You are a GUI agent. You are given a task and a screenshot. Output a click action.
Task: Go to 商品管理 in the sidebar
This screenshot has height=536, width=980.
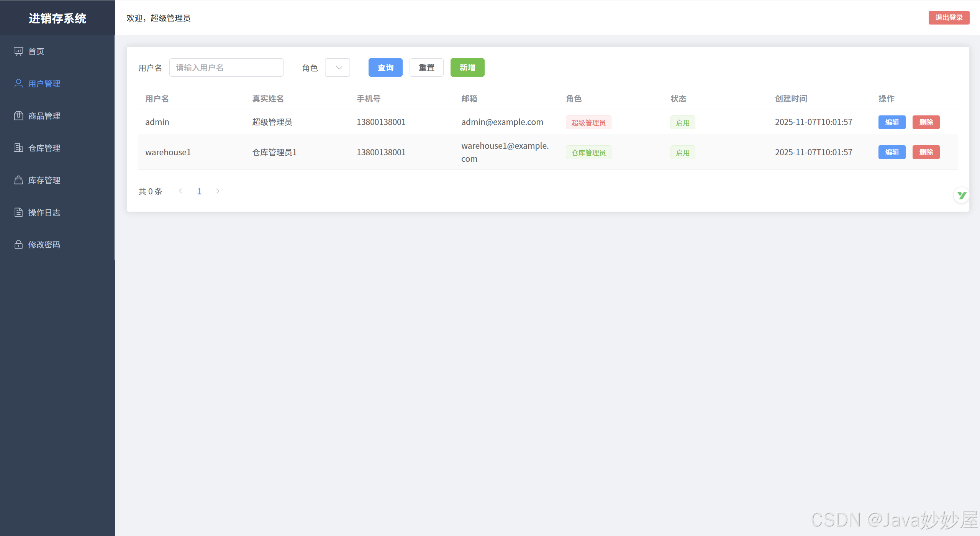click(57, 116)
